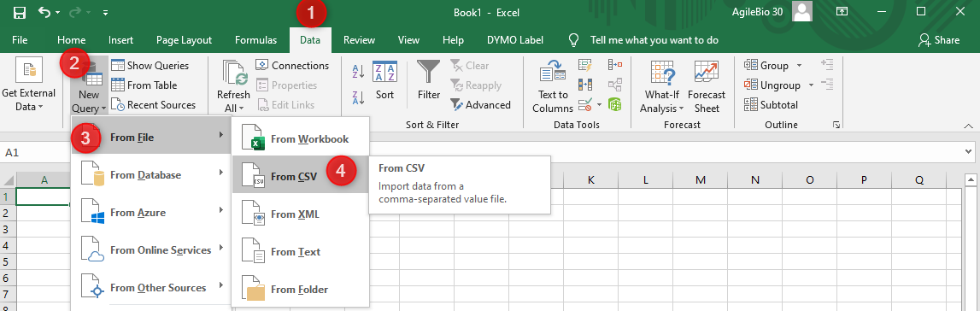Choose From Folder
Viewport: 980px width, 311px height.
pyautogui.click(x=301, y=289)
